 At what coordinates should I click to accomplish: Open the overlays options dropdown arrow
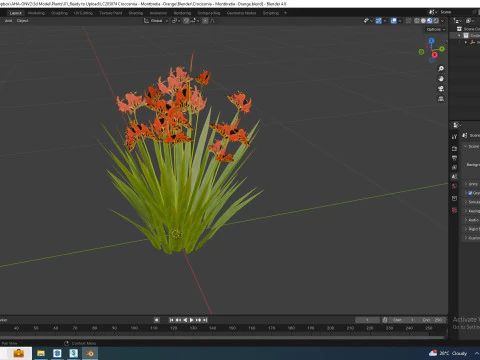pyautogui.click(x=400, y=21)
